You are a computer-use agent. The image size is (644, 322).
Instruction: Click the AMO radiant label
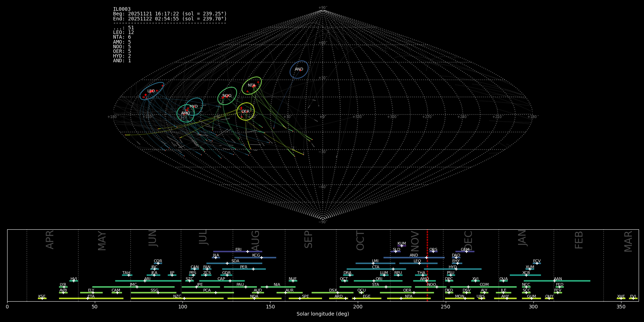click(x=185, y=113)
